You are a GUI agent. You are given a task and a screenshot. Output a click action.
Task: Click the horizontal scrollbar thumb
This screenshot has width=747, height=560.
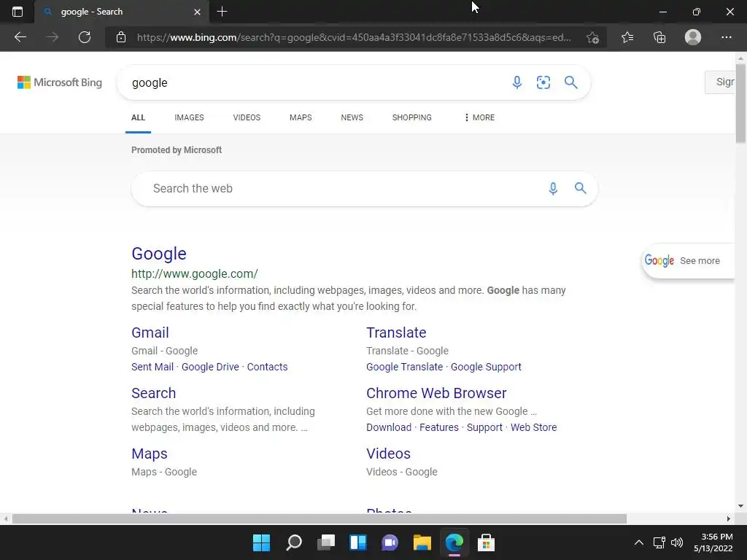[320, 518]
